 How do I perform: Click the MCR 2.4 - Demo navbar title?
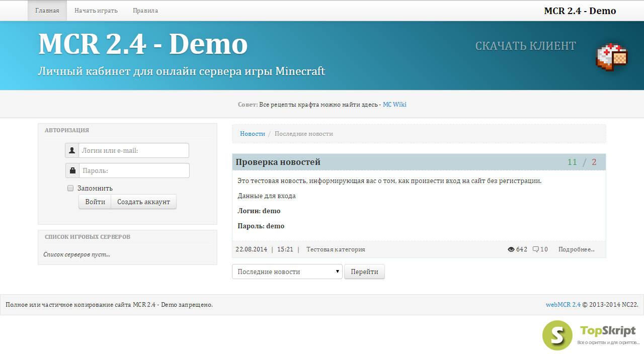pos(580,11)
